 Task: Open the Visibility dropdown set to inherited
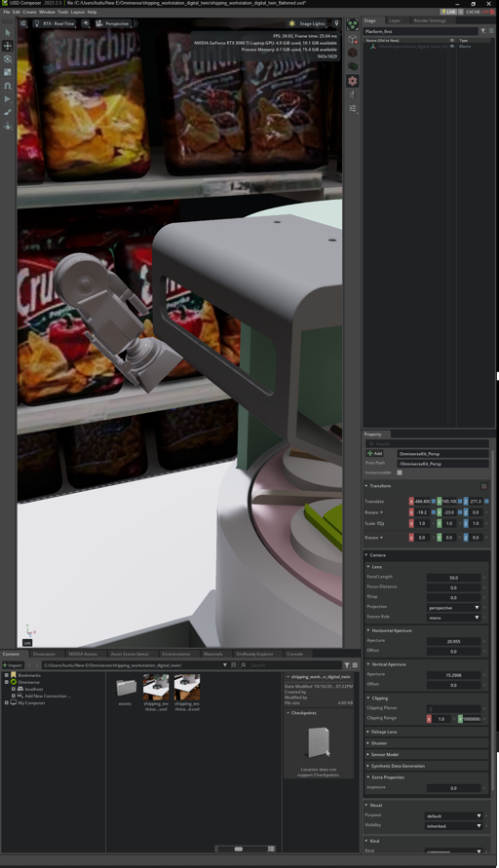coord(453,826)
